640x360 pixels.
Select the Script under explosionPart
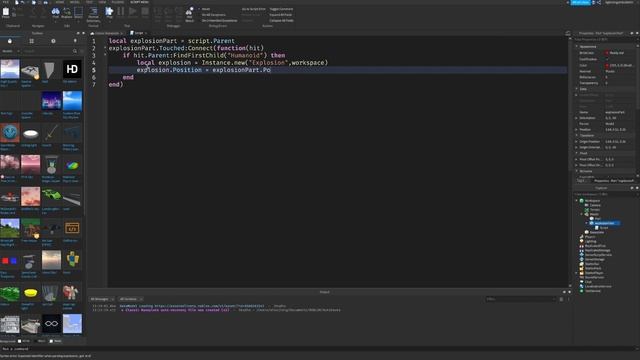click(604, 228)
